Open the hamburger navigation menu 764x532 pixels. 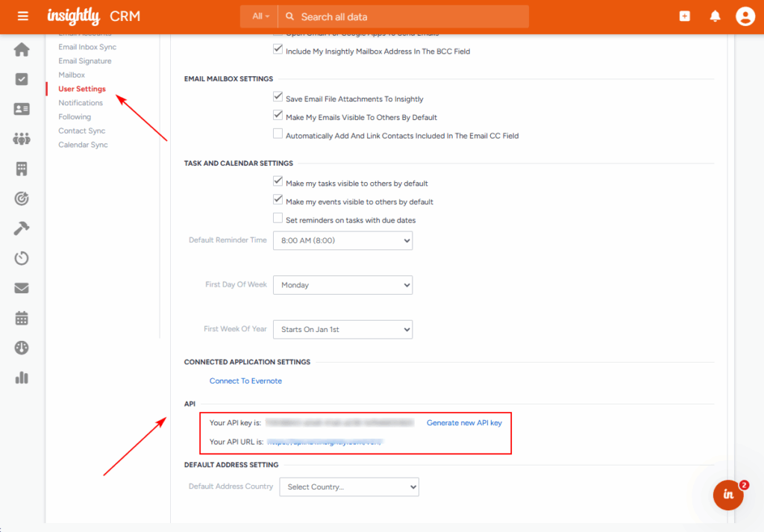coord(23,16)
